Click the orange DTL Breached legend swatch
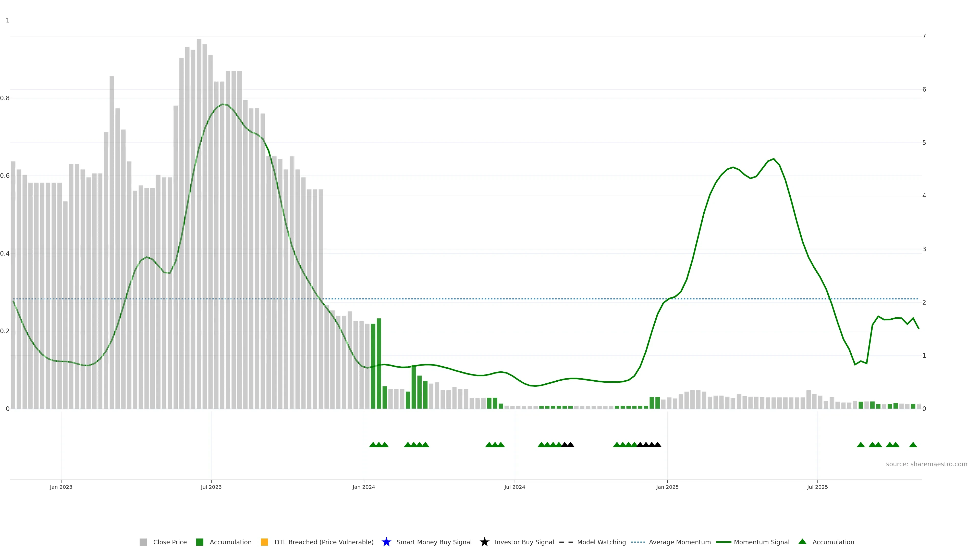Image resolution: width=980 pixels, height=551 pixels. [264, 542]
